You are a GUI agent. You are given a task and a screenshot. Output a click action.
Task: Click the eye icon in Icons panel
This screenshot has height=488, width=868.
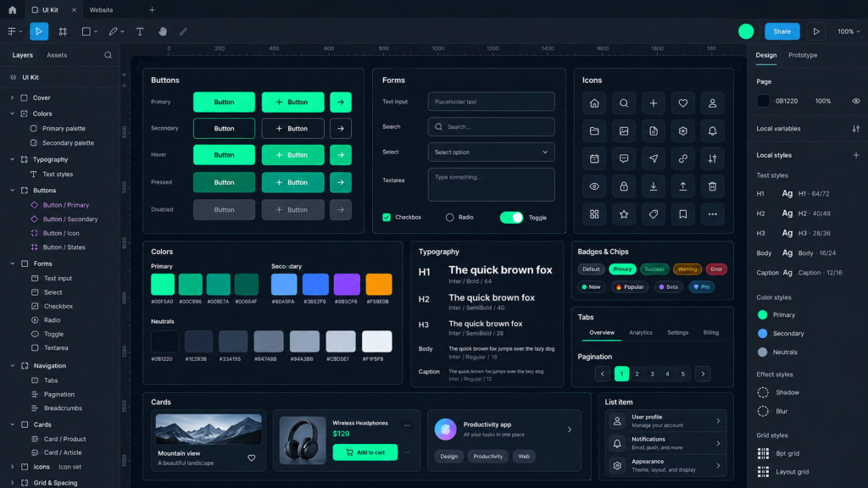(x=594, y=186)
